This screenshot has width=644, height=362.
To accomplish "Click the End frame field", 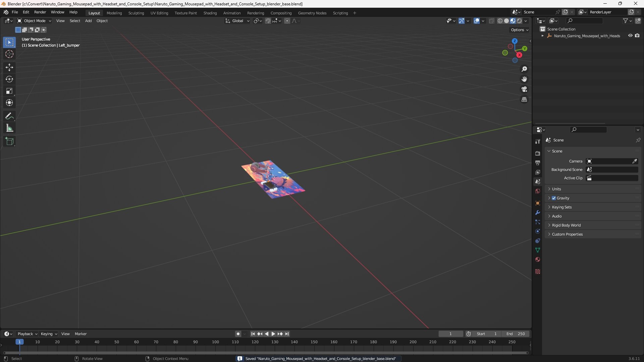I will tap(516, 334).
